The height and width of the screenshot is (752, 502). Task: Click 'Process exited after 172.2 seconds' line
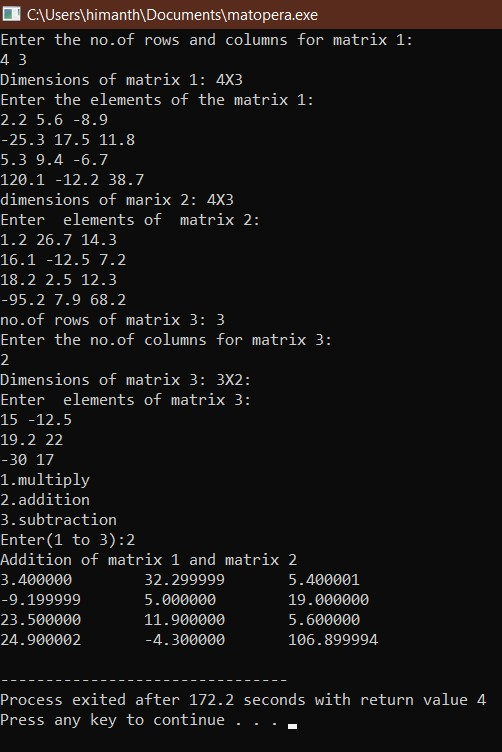(243, 700)
